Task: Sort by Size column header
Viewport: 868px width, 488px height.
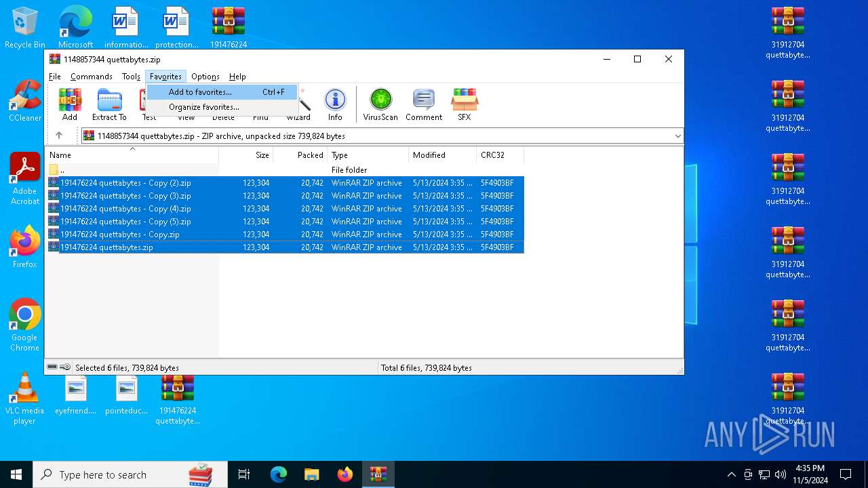Action: pos(246,155)
